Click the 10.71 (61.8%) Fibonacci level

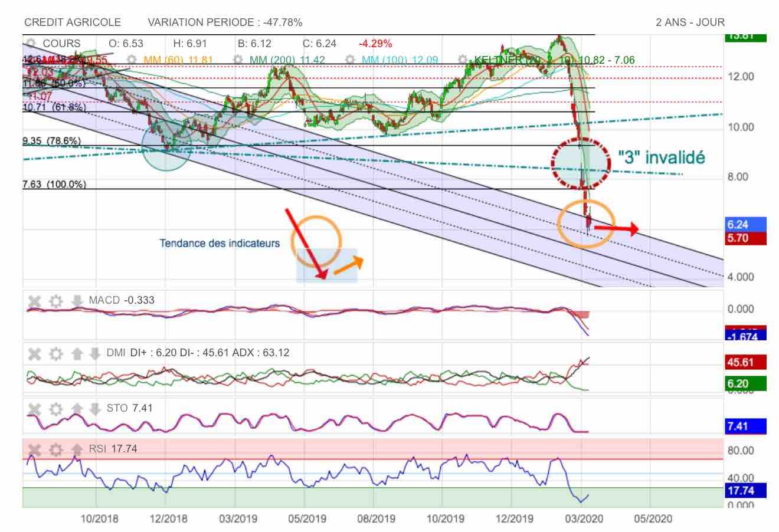[x=54, y=107]
